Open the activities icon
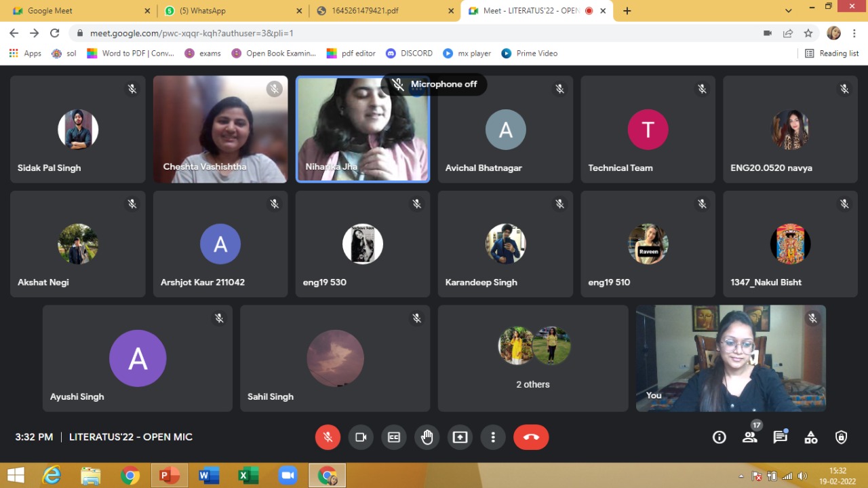The width and height of the screenshot is (868, 488). pos(811,437)
